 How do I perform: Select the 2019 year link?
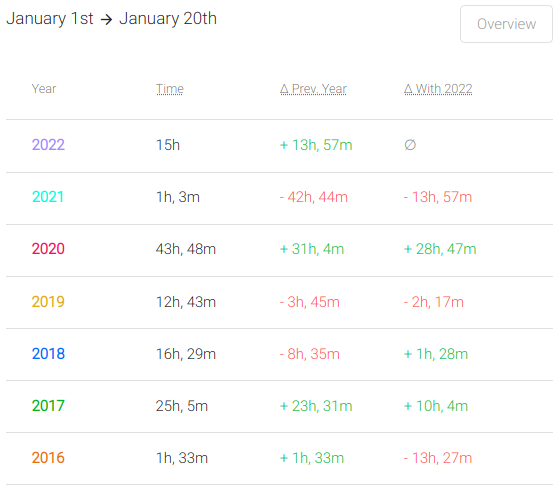tap(48, 302)
